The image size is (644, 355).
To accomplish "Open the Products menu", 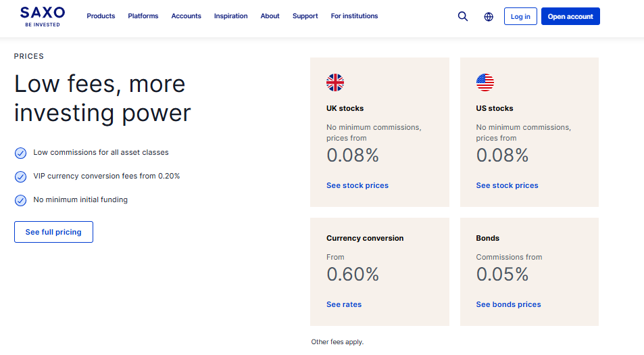I will click(101, 16).
